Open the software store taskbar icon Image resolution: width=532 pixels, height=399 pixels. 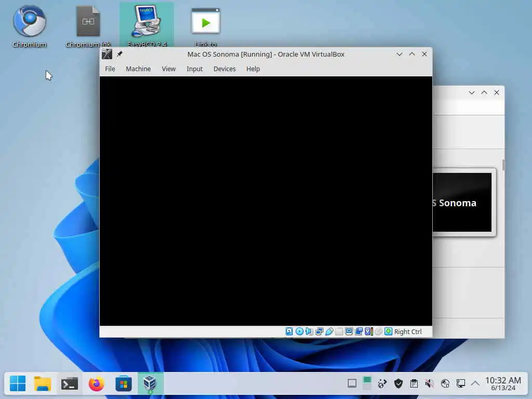(124, 384)
